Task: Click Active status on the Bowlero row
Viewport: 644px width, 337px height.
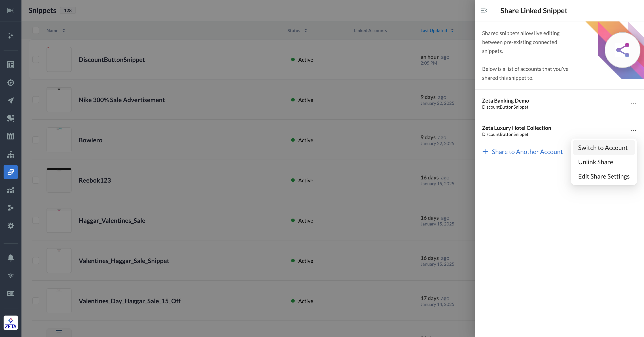Action: pos(302,140)
